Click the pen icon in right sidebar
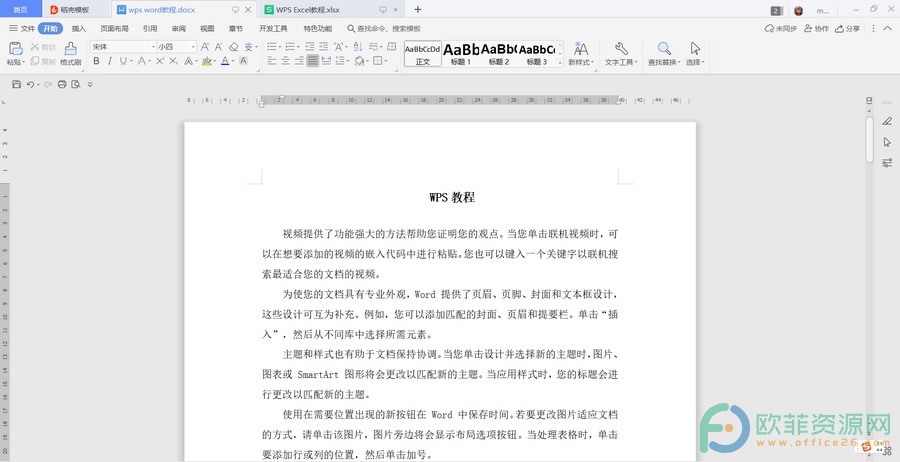Screen dimensions: 900x462 [x=887, y=121]
